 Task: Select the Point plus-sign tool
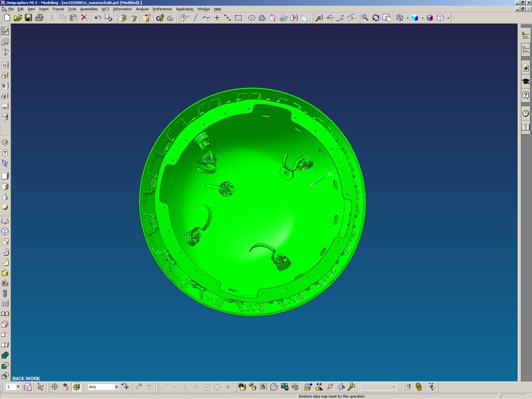click(217, 18)
